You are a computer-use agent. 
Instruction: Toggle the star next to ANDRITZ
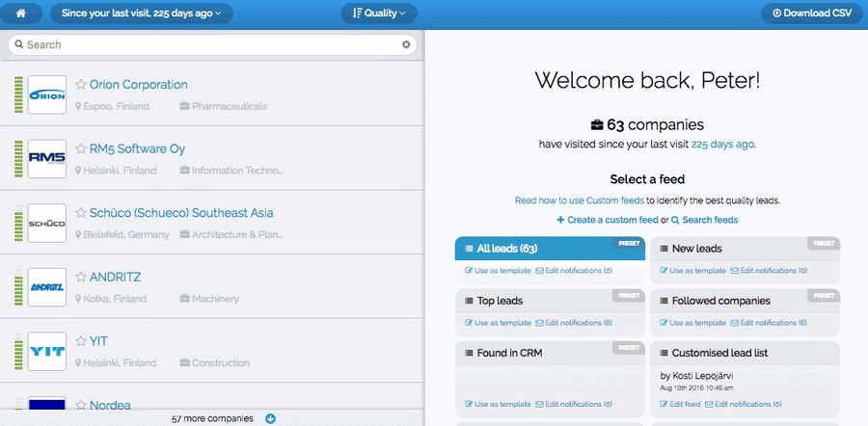(x=81, y=278)
